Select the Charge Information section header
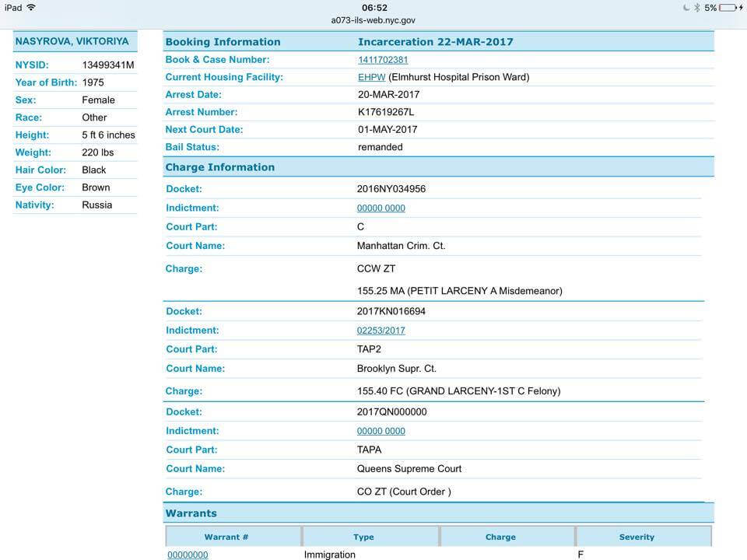This screenshot has height=560, width=747. click(x=220, y=167)
